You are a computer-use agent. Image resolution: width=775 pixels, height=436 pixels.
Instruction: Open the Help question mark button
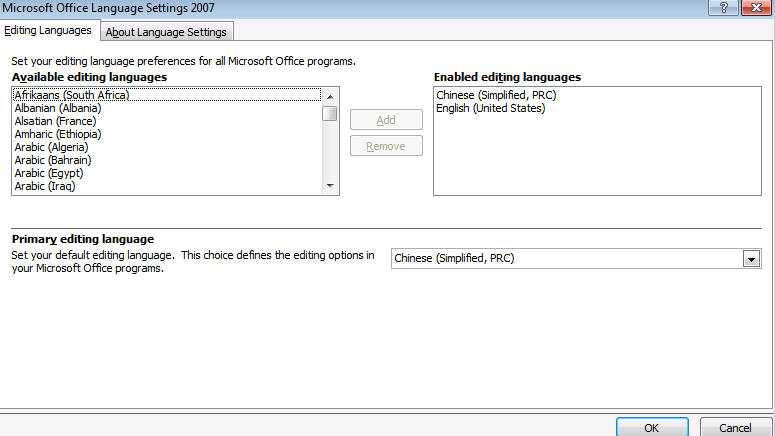tap(723, 7)
